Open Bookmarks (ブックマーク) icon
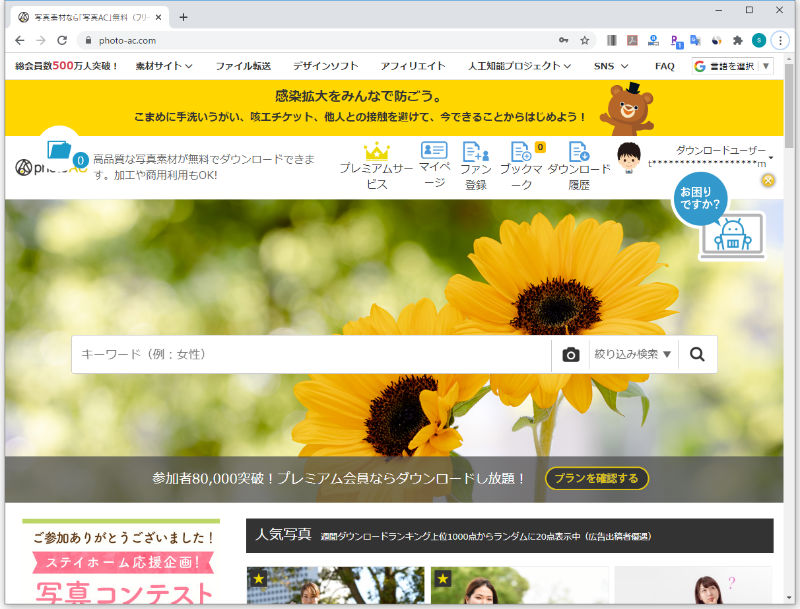Screen dimensions: 800x609 tap(521, 152)
